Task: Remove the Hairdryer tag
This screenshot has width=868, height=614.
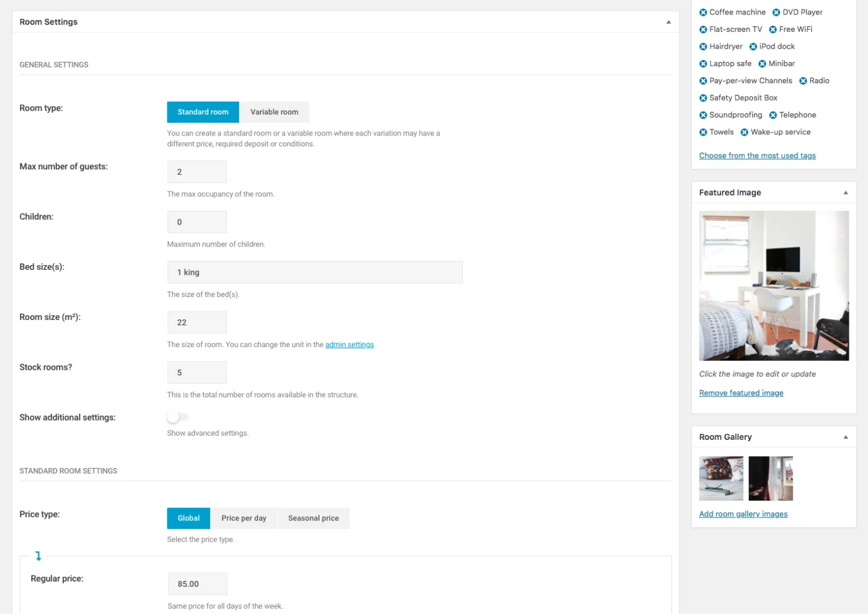Action: coord(703,46)
